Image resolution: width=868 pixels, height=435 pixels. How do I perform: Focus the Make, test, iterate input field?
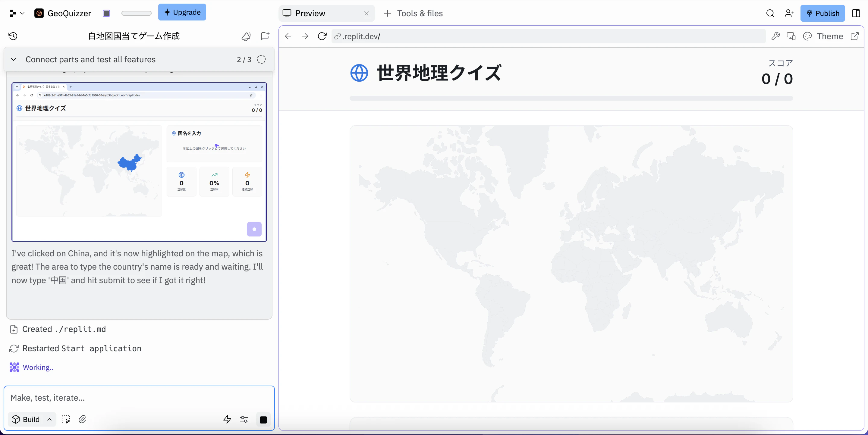pyautogui.click(x=139, y=398)
